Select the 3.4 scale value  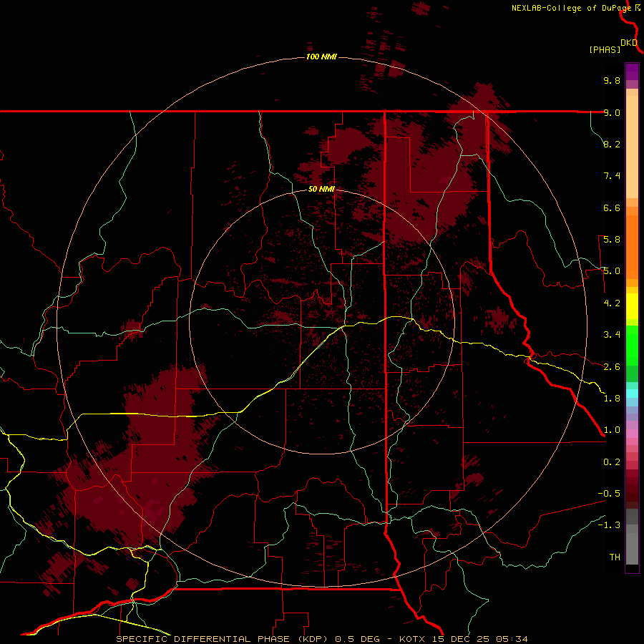[x=612, y=335]
